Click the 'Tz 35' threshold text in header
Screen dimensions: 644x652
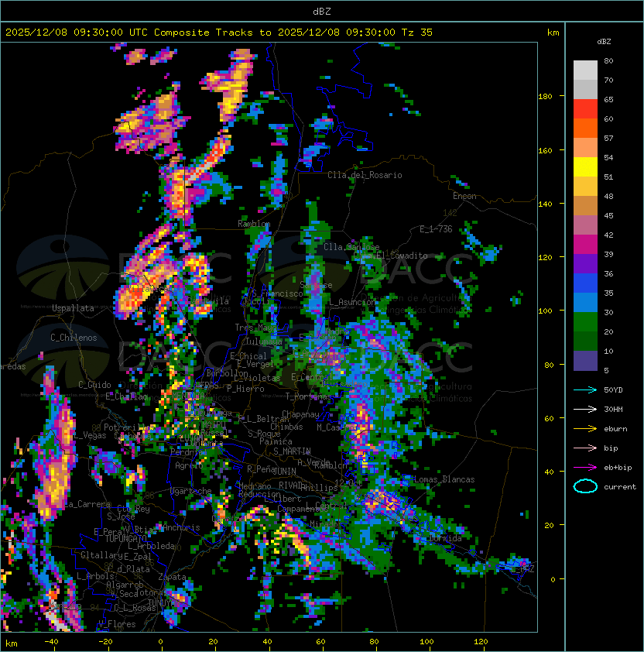tap(417, 33)
